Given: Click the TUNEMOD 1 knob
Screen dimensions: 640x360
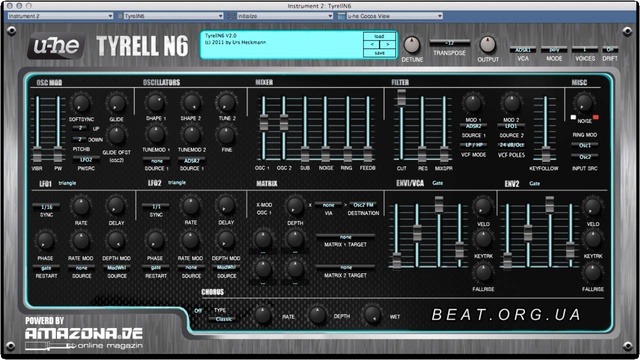Looking at the screenshot, I should pyautogui.click(x=156, y=135).
